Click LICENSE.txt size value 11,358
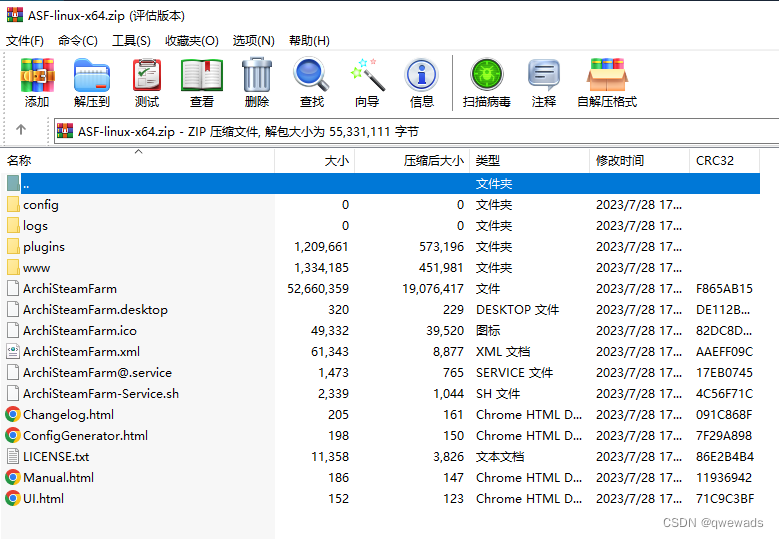The height and width of the screenshot is (539, 779). [x=330, y=457]
